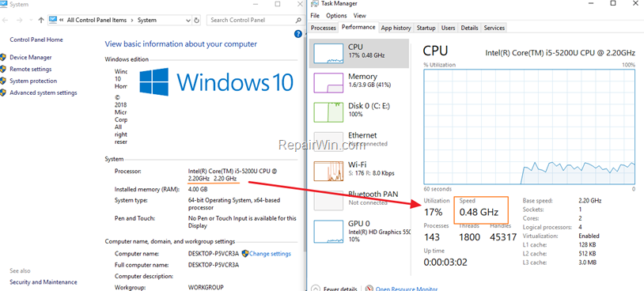Select the Bluetooth PAN graph thumbnail
The width and height of the screenshot is (644, 291).
tap(328, 200)
